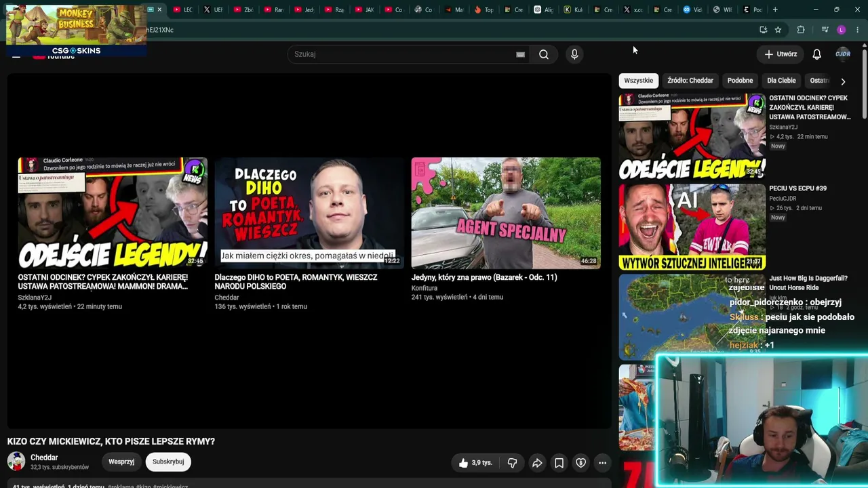Click the SzklanaY2J channel name under end-screen video
Image resolution: width=868 pixels, height=488 pixels.
click(35, 298)
